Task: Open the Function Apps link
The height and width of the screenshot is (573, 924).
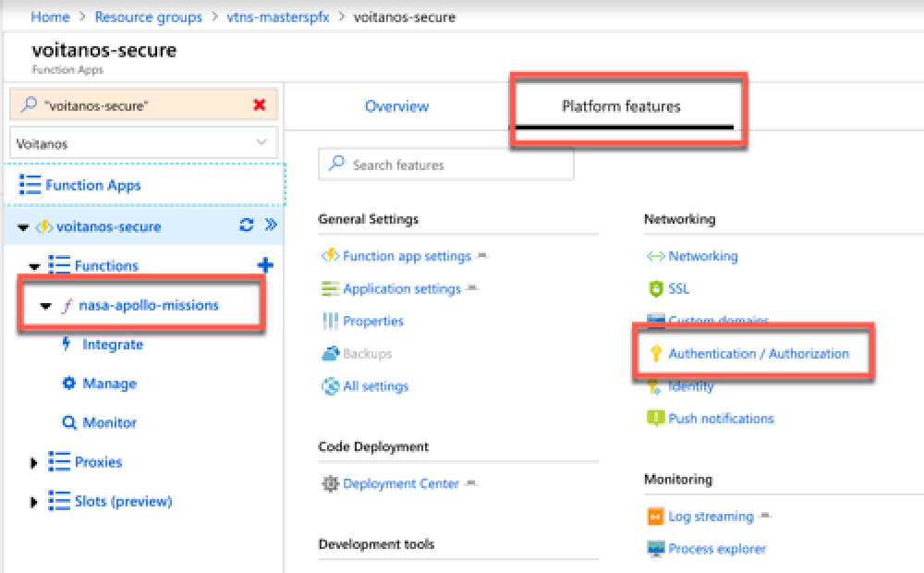Action: [93, 185]
